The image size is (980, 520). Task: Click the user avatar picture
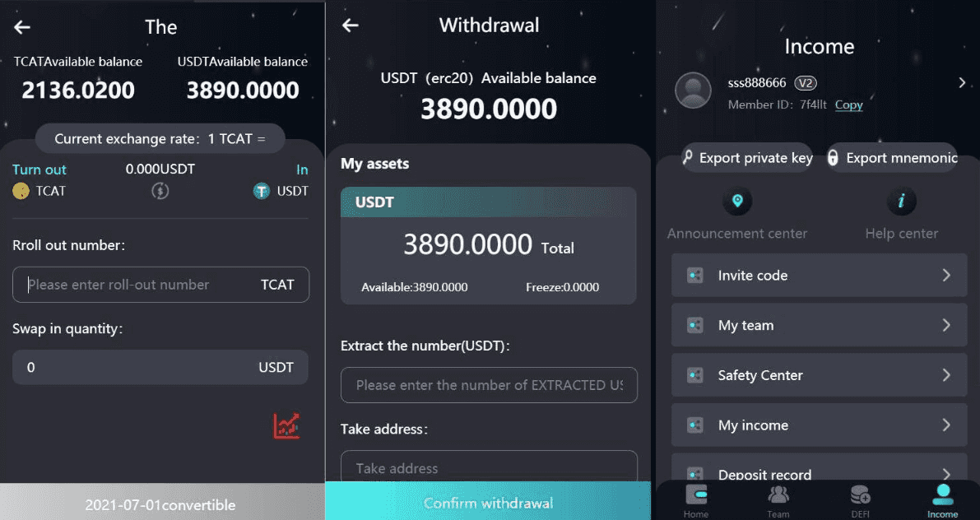click(693, 91)
